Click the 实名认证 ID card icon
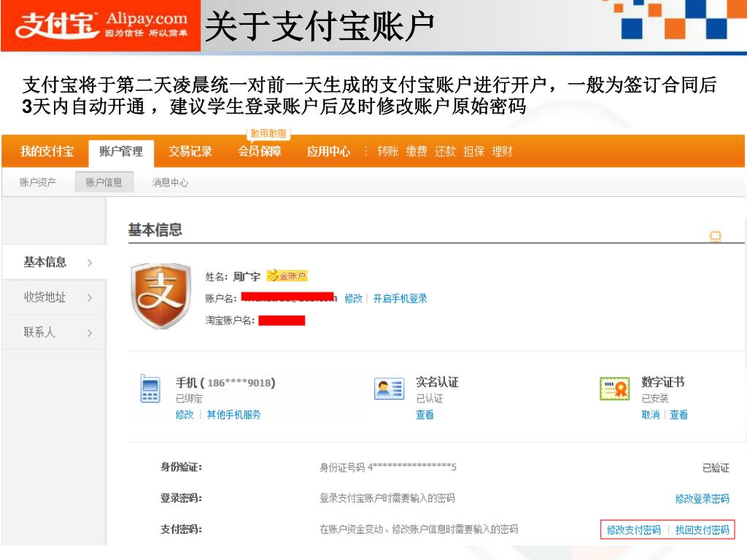Image resolution: width=747 pixels, height=560 pixels. [390, 389]
